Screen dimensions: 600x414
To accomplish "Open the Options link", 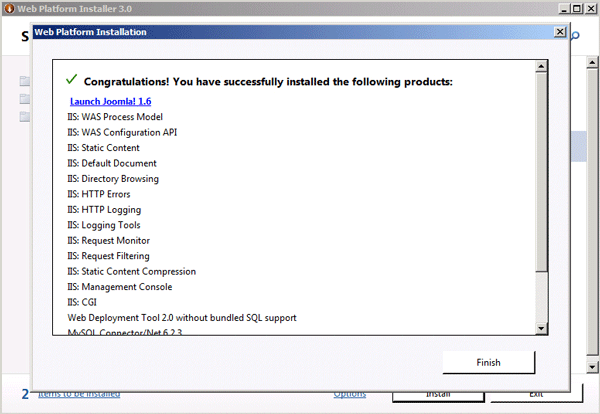I will pyautogui.click(x=349, y=393).
